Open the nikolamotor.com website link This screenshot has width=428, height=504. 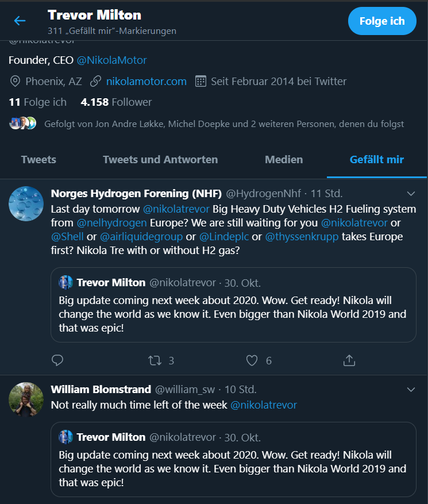pyautogui.click(x=146, y=81)
